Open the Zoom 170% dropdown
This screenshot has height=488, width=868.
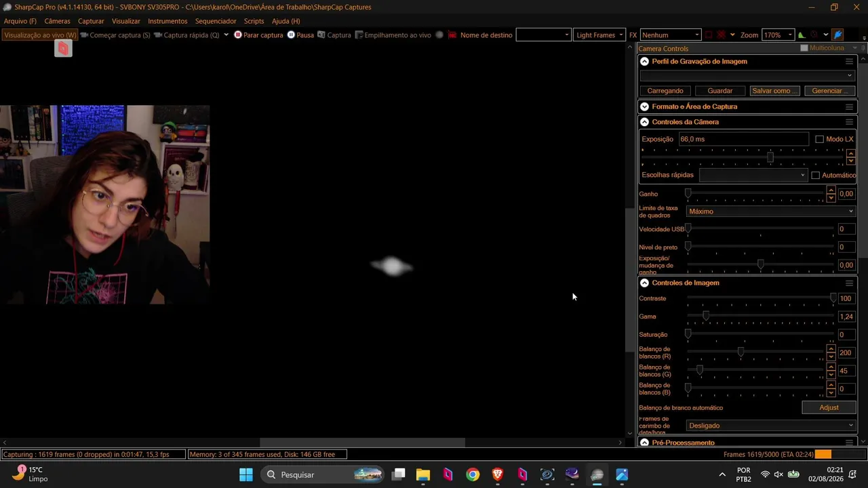pos(778,35)
